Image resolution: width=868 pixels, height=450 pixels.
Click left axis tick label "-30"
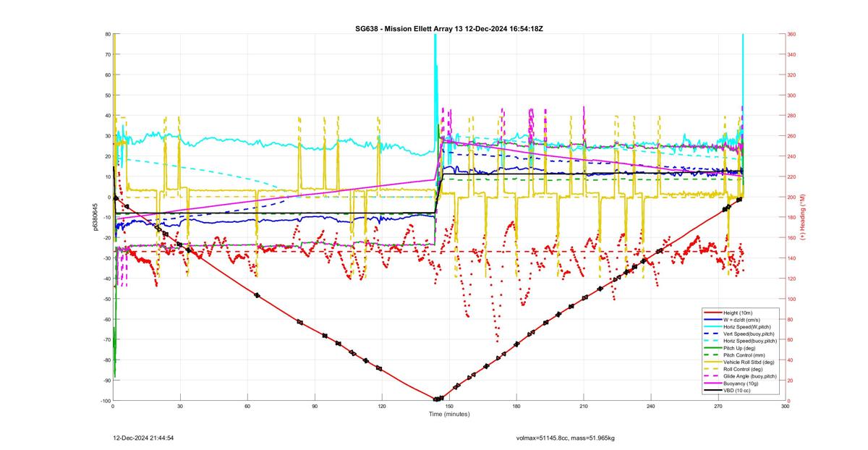pos(107,258)
